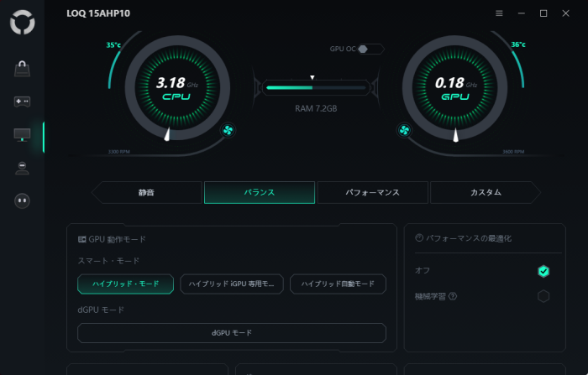Click the GPU temperature 36°c reading
Screen dimensions: 588x375
(x=518, y=44)
